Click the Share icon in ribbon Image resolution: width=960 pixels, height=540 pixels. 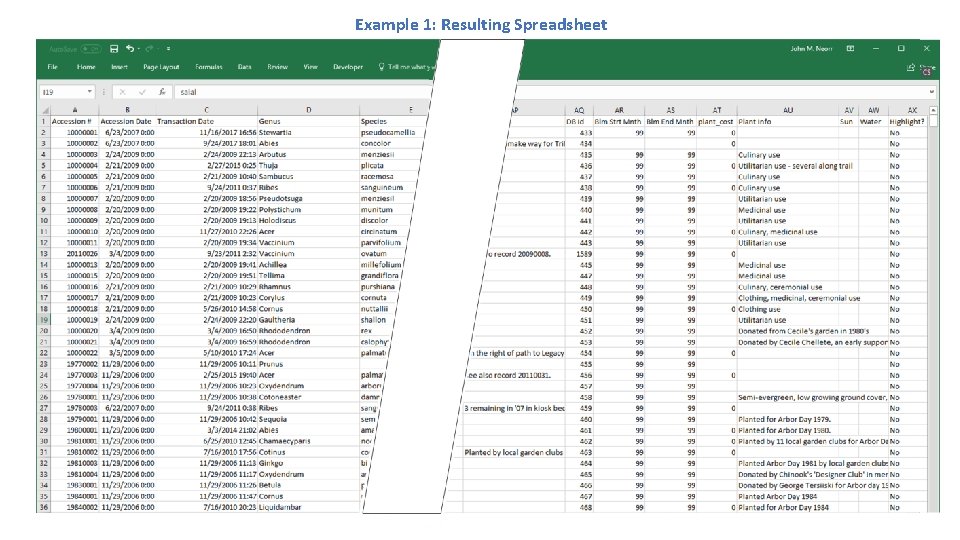point(911,67)
